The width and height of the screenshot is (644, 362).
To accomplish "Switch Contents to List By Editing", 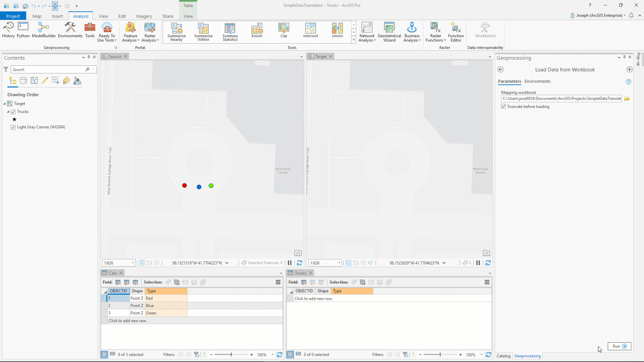I will click(45, 81).
